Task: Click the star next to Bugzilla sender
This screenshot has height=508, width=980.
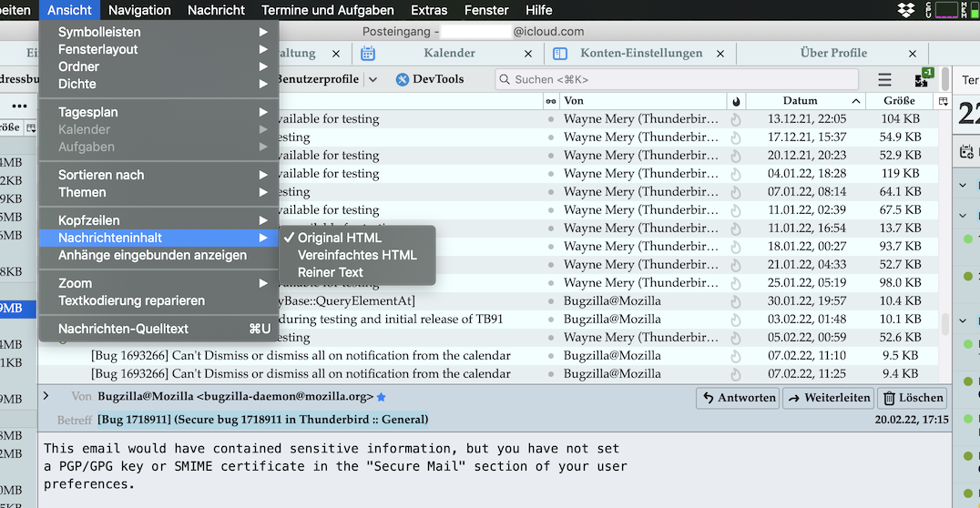Action: pyautogui.click(x=382, y=397)
